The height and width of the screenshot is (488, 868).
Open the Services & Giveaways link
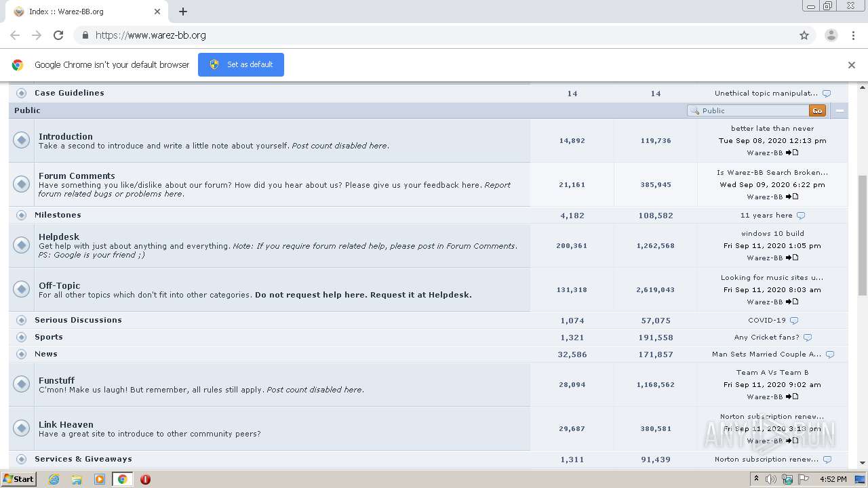tap(83, 459)
